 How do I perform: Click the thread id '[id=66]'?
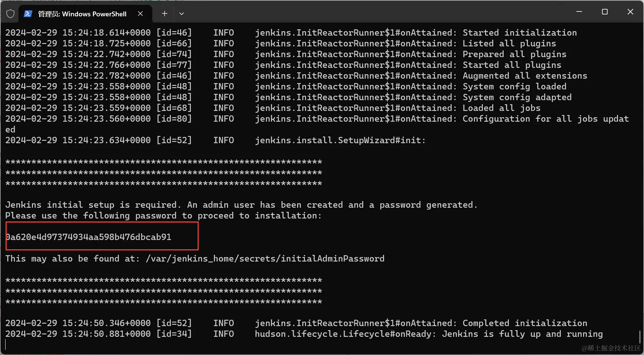tap(174, 43)
